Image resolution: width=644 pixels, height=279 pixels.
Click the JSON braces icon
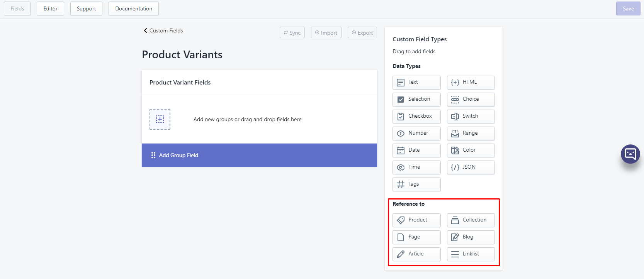pos(455,167)
